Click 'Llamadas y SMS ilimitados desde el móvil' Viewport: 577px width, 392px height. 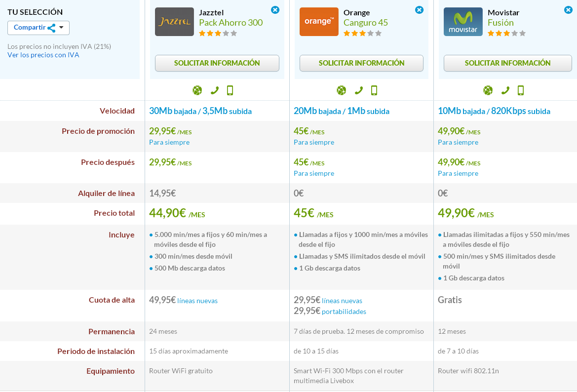tap(362, 257)
